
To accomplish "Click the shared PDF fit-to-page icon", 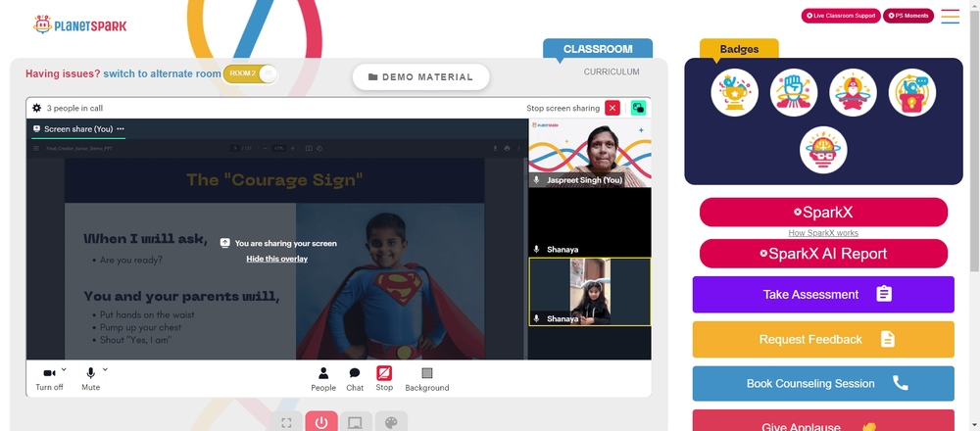I will coord(309,148).
